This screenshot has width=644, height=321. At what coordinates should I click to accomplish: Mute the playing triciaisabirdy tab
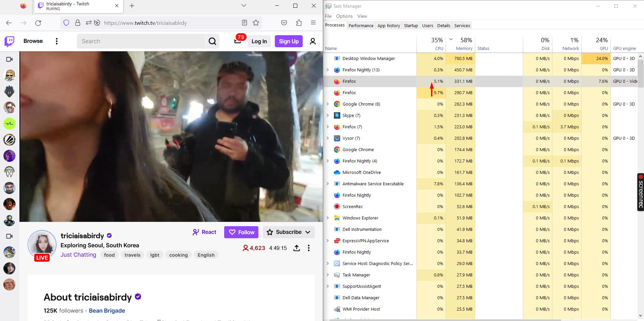[41, 5]
